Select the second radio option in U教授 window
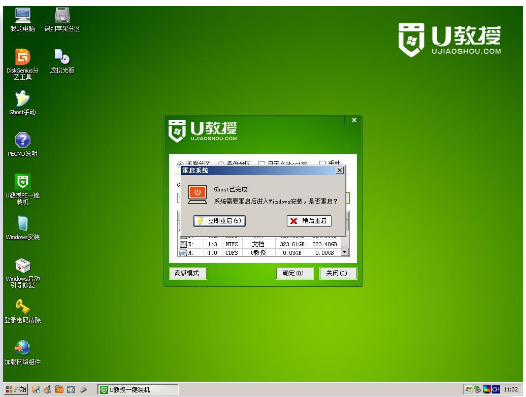Viewport: 526px width, 397px height. click(221, 164)
